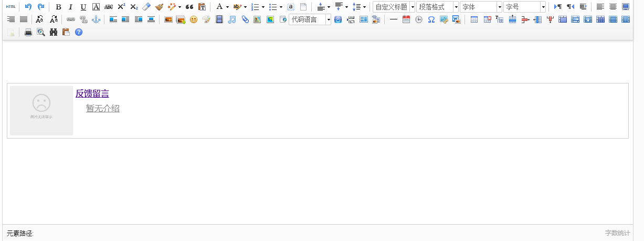Attach a file with the paperclip icon
The width and height of the screenshot is (644, 241).
[245, 19]
